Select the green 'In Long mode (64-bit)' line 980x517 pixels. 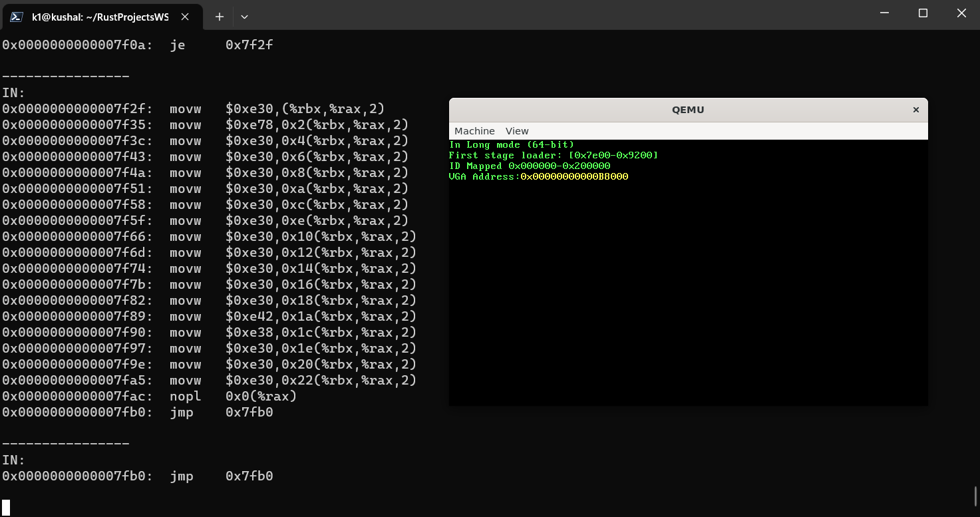click(512, 144)
